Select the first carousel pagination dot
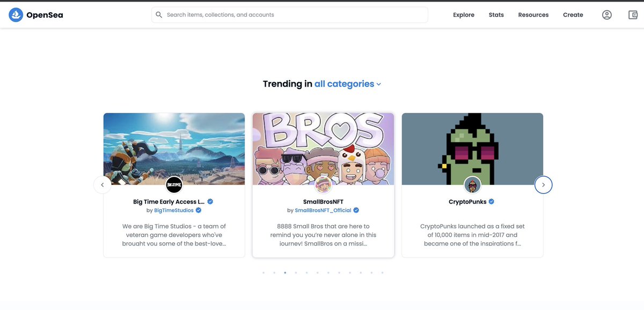This screenshot has height=310, width=644. 264,273
